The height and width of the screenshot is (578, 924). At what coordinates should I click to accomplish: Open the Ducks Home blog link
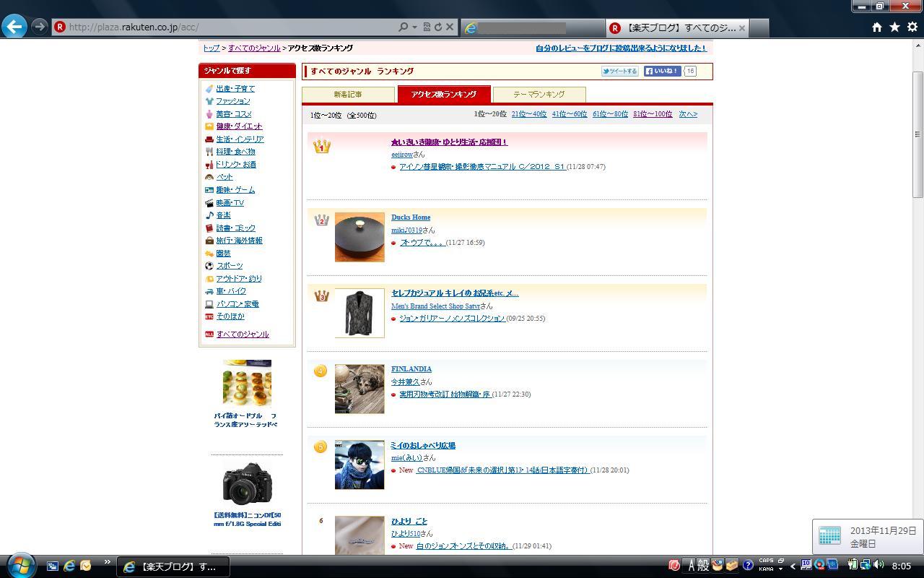point(411,217)
